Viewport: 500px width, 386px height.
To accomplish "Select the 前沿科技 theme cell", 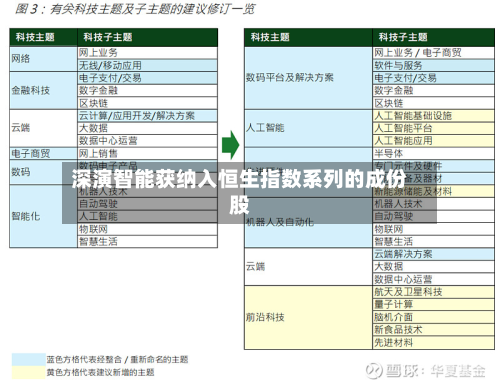I will coord(308,317).
